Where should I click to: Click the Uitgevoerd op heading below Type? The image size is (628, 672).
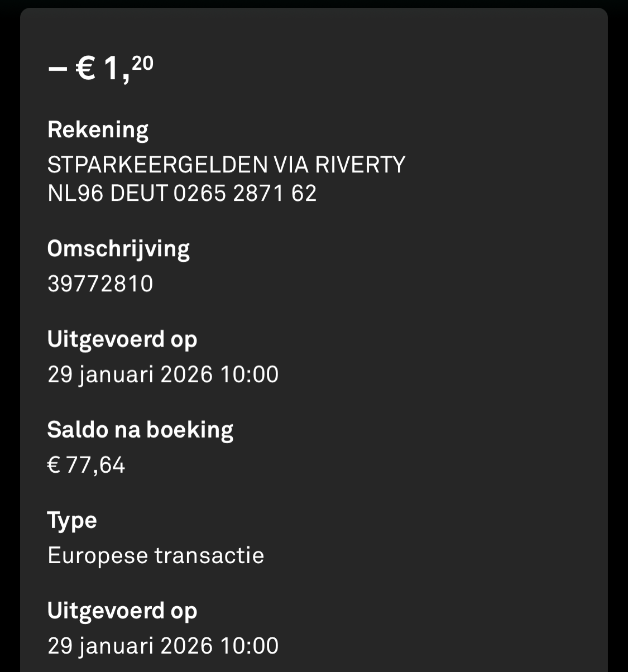tap(122, 611)
